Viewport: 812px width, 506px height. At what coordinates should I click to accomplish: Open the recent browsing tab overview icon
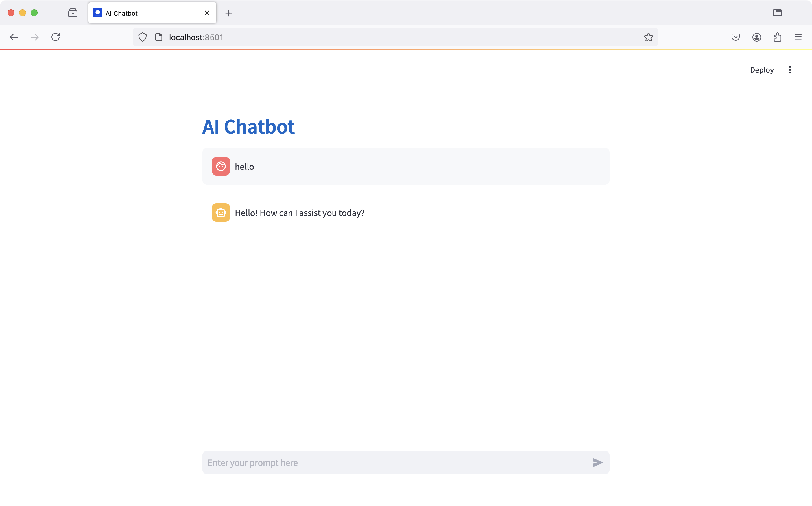coord(73,13)
